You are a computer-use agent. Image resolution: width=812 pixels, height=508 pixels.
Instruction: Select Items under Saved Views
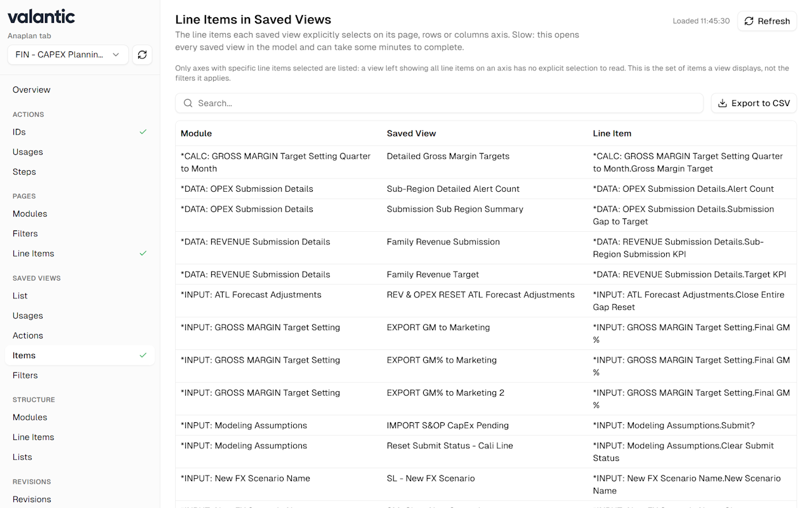(80, 356)
